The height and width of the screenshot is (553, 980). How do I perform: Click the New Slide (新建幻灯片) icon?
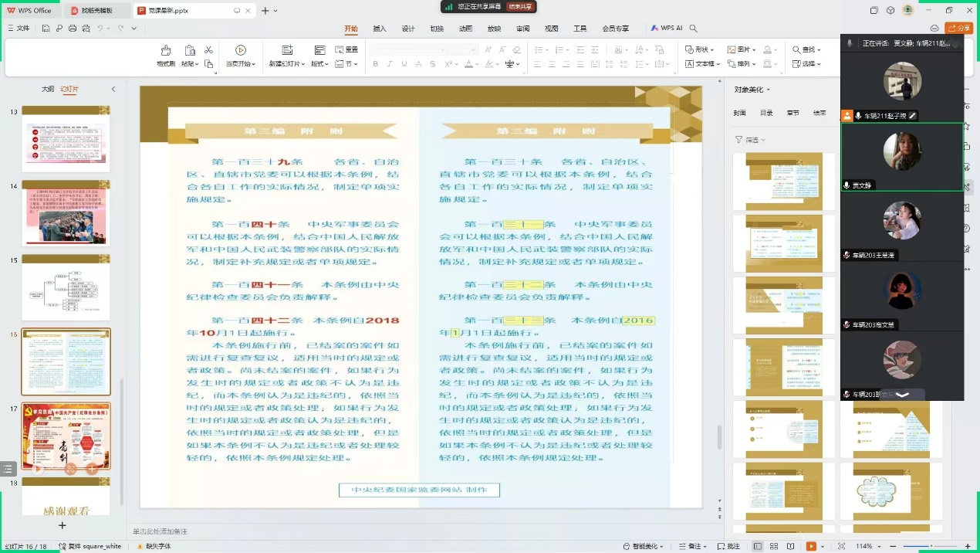point(287,50)
